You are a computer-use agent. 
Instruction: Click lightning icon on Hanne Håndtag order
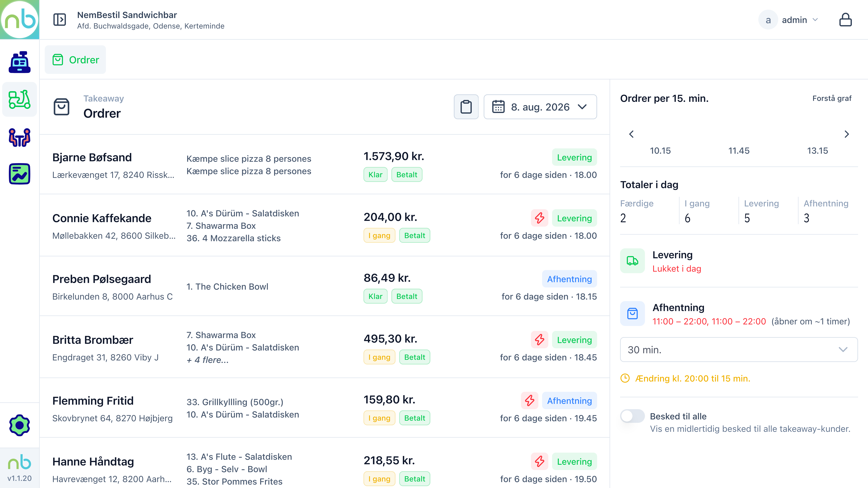[x=539, y=461]
